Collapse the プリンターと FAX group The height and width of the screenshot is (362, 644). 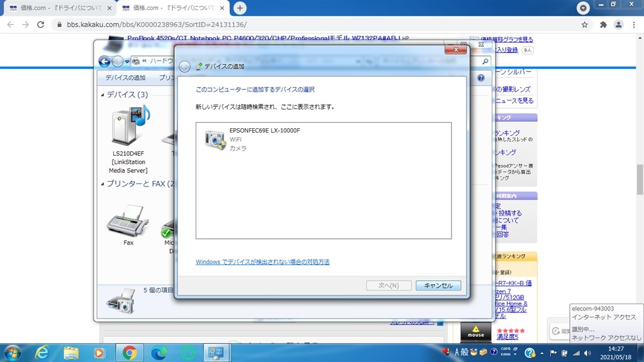[x=103, y=184]
